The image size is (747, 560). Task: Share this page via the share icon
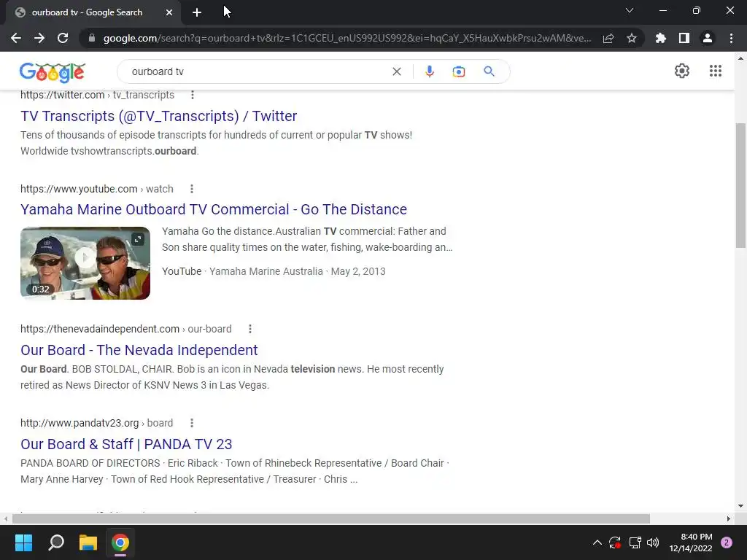pos(608,38)
